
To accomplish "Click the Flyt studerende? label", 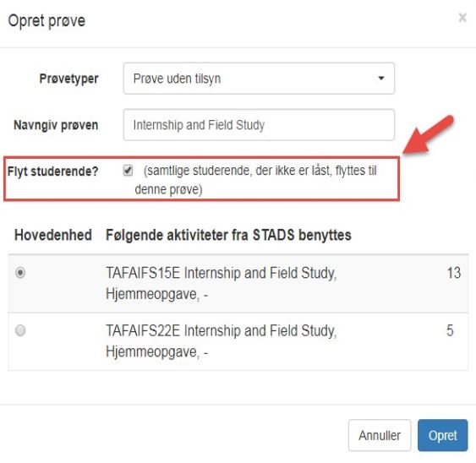I will coord(52,172).
